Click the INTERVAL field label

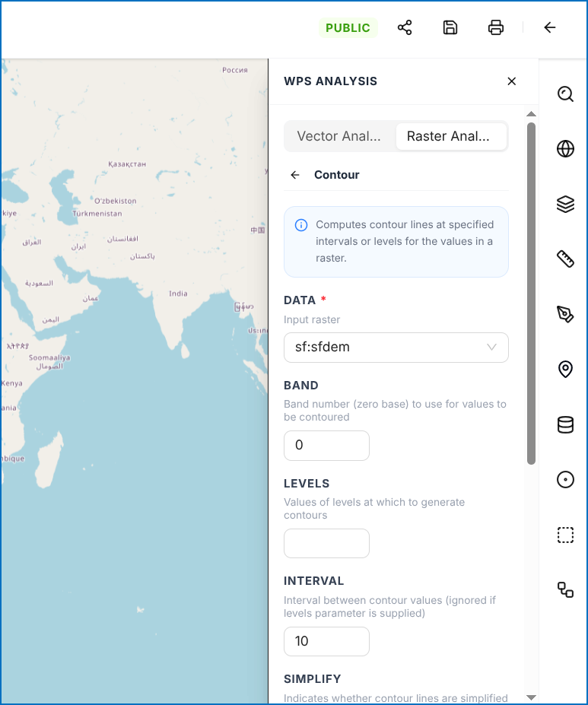click(314, 581)
